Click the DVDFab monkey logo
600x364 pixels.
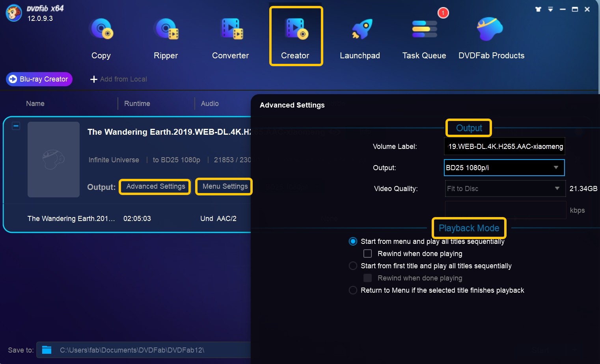coord(14,13)
